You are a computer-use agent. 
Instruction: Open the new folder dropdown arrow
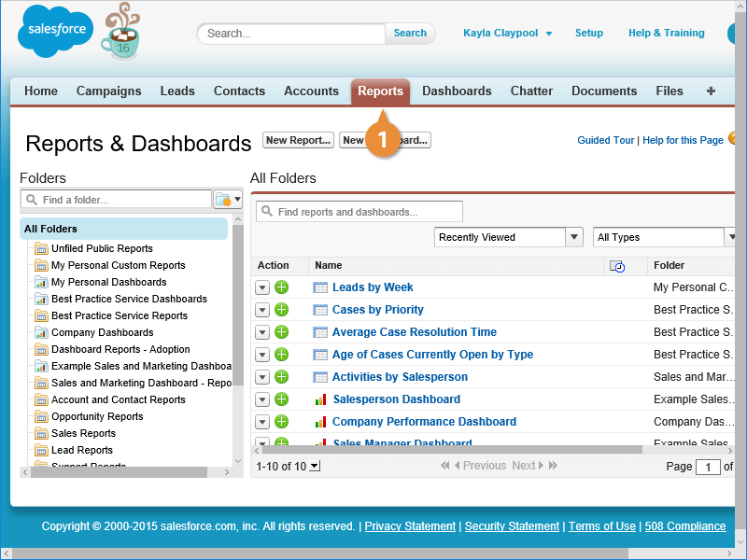coord(237,199)
